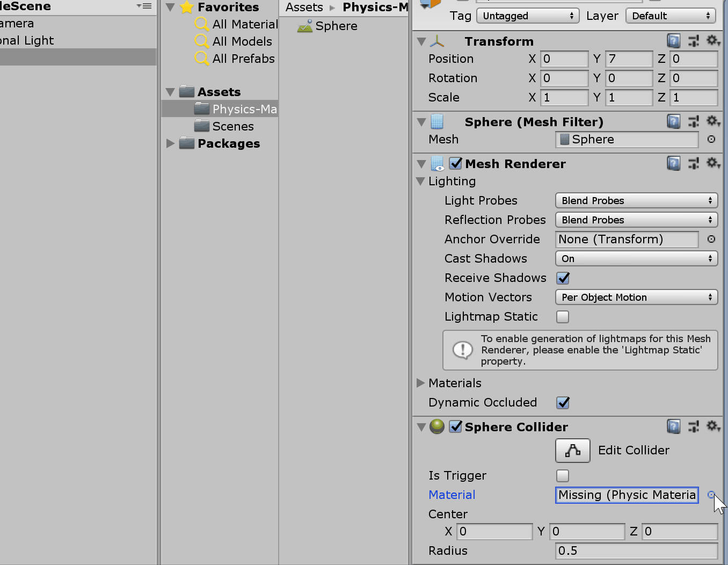Open the Anchor Override object picker

[x=711, y=240]
